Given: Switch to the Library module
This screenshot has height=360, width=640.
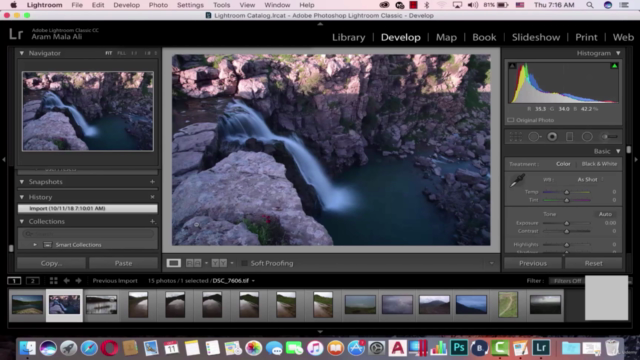Looking at the screenshot, I should (x=348, y=37).
